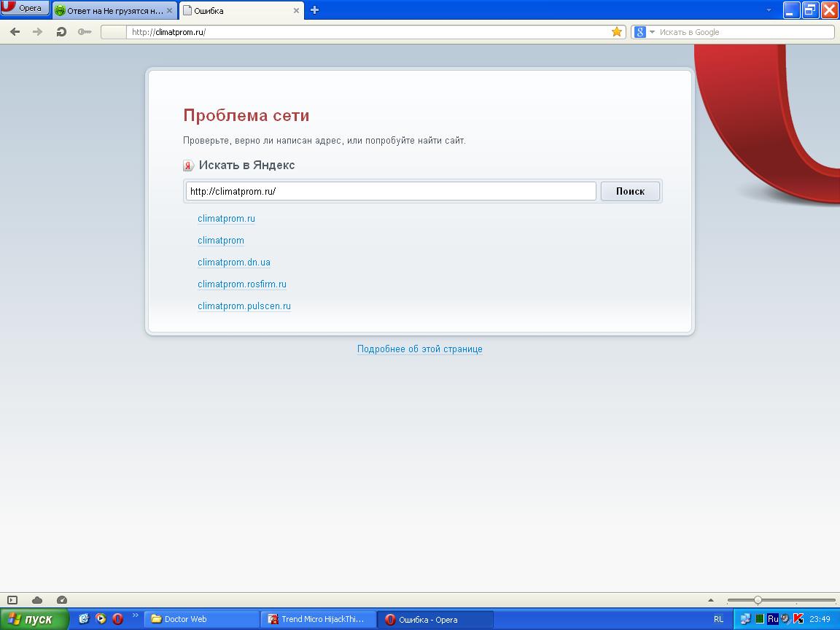Open the climatprom.rosfirm.ru link
Screen dimensions: 840x630
coord(241,284)
